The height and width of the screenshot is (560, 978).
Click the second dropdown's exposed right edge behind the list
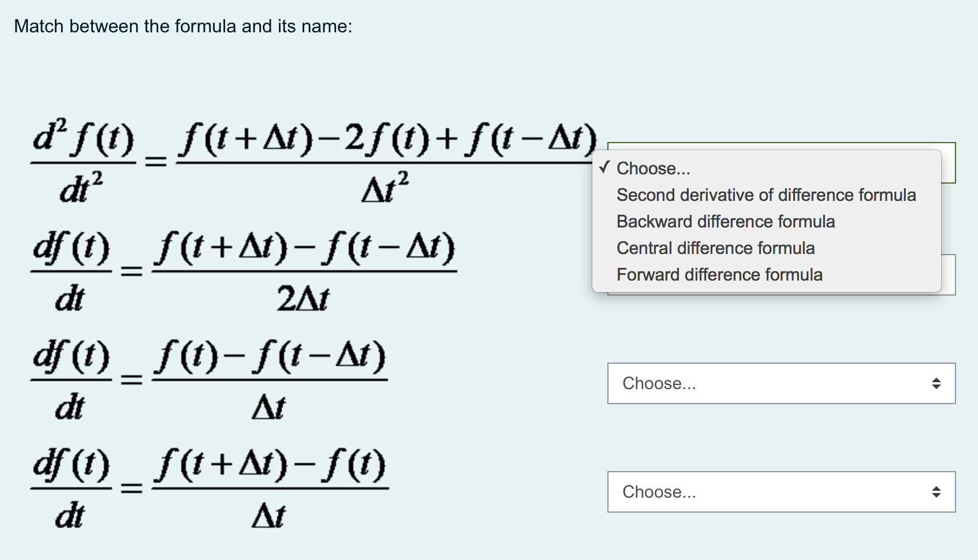(949, 275)
